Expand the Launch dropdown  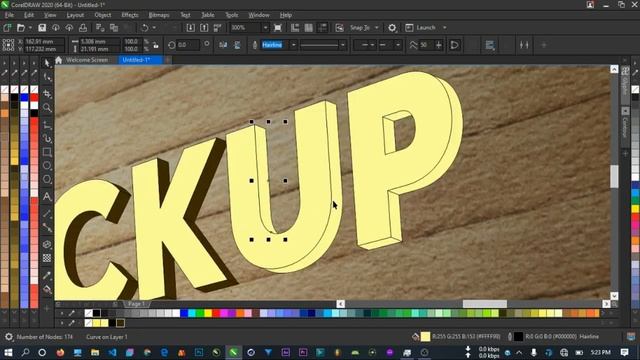[x=444, y=27]
